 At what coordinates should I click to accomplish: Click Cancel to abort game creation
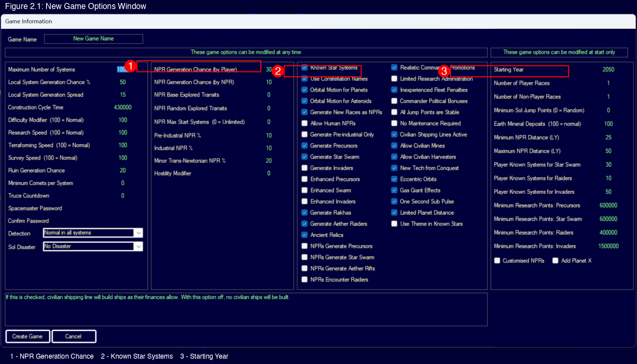(x=74, y=336)
